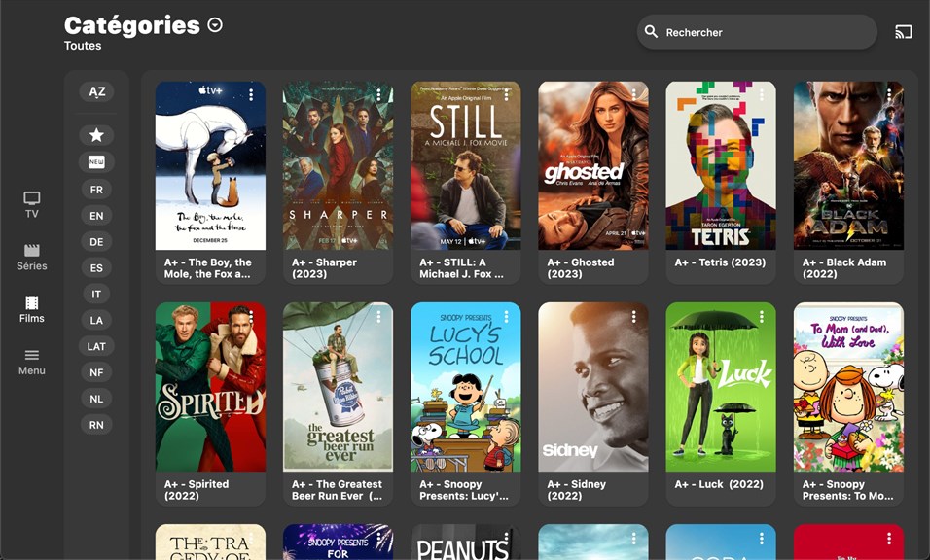The image size is (930, 560).
Task: Filter by LA category
Action: tap(96, 320)
